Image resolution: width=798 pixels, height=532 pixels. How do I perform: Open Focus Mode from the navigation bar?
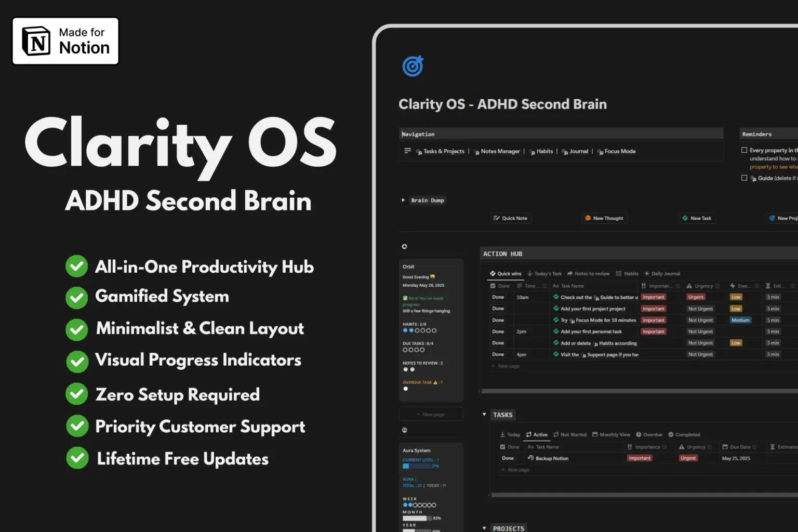tap(616, 151)
